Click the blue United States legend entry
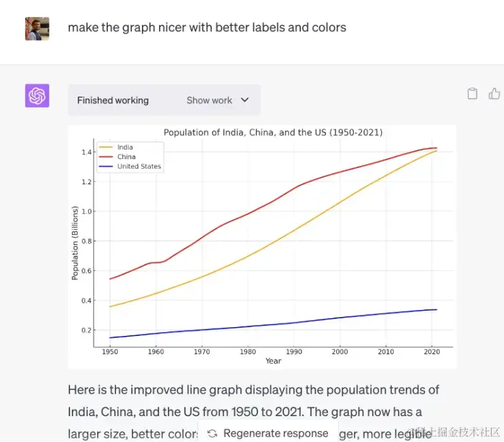504x442 pixels. tap(139, 166)
